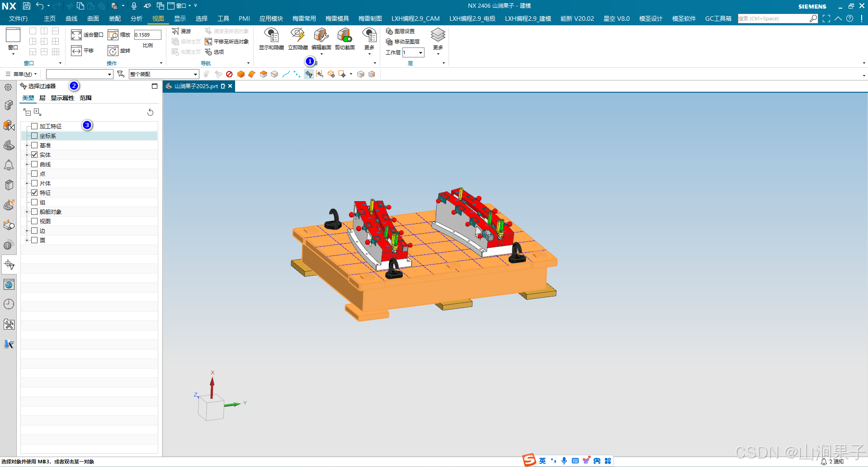The height and width of the screenshot is (467, 868).
Task: Click the 窗口 layout button
Action: [13, 41]
